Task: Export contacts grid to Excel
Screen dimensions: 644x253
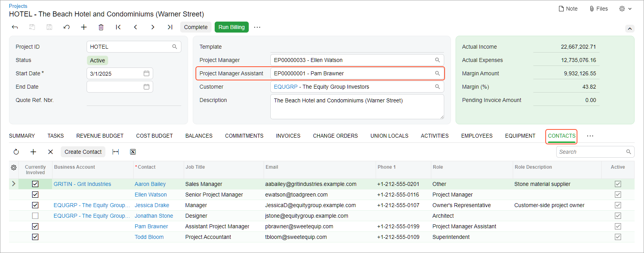Action: pos(133,152)
